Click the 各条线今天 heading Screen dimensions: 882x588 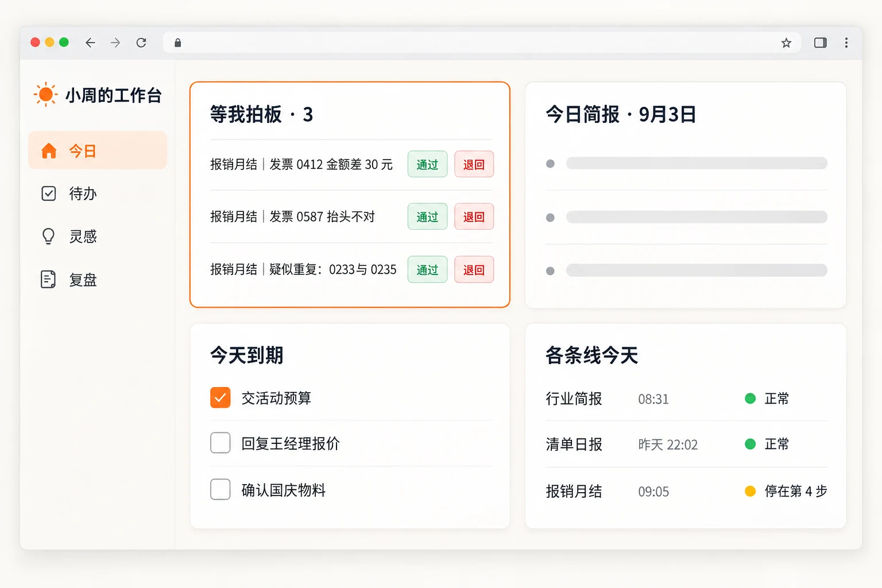[x=592, y=355]
